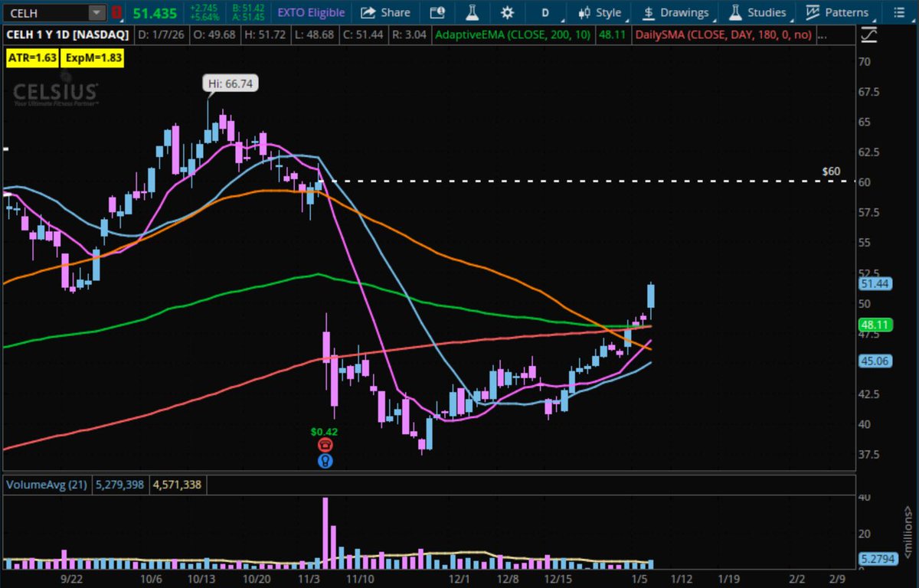Click the 51.435 last price in the header
The height and width of the screenshot is (588, 919).
(155, 13)
